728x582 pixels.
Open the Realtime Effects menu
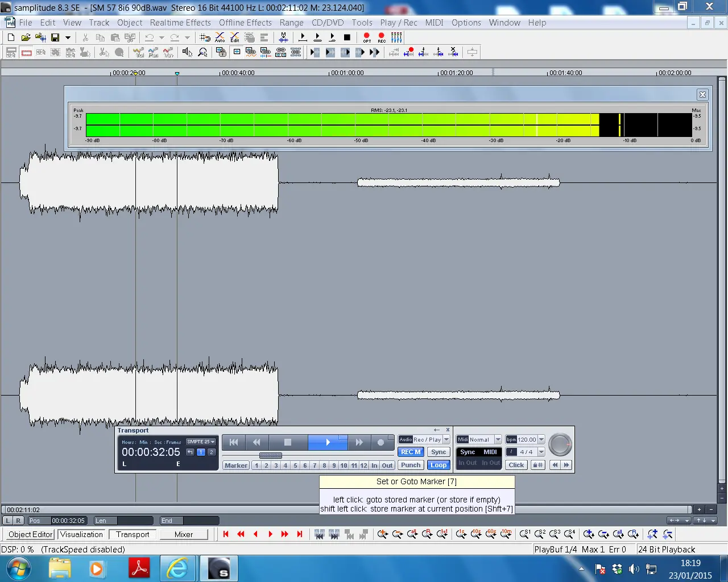tap(180, 23)
